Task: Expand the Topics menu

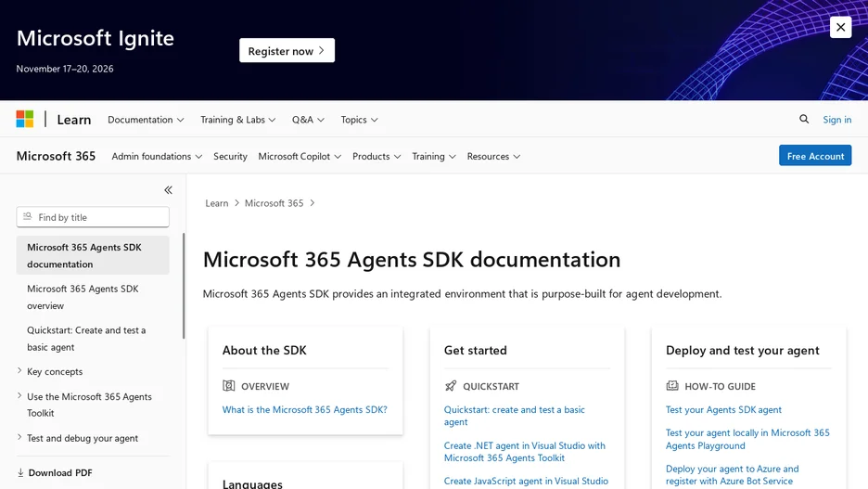Action: (359, 120)
